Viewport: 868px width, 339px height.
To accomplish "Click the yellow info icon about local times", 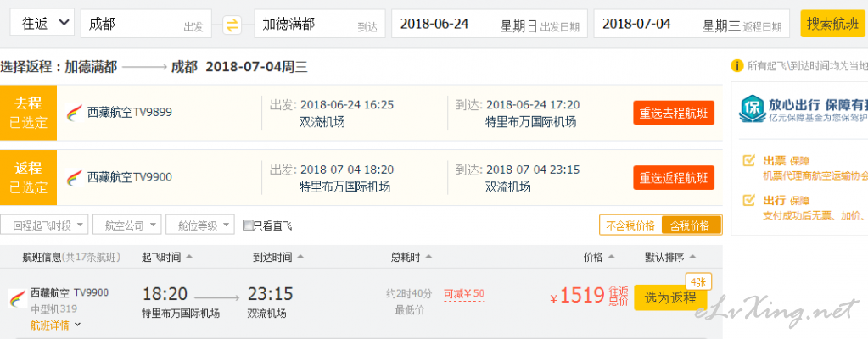I will point(736,66).
